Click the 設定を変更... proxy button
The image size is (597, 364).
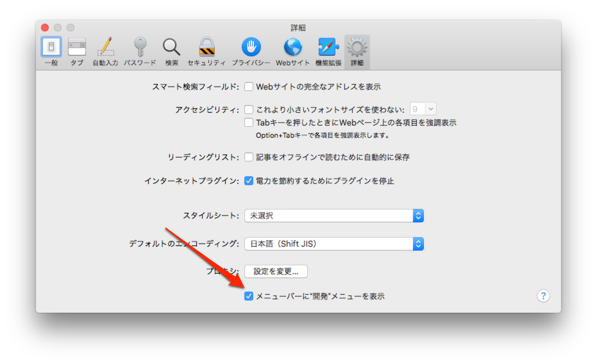pyautogui.click(x=276, y=271)
